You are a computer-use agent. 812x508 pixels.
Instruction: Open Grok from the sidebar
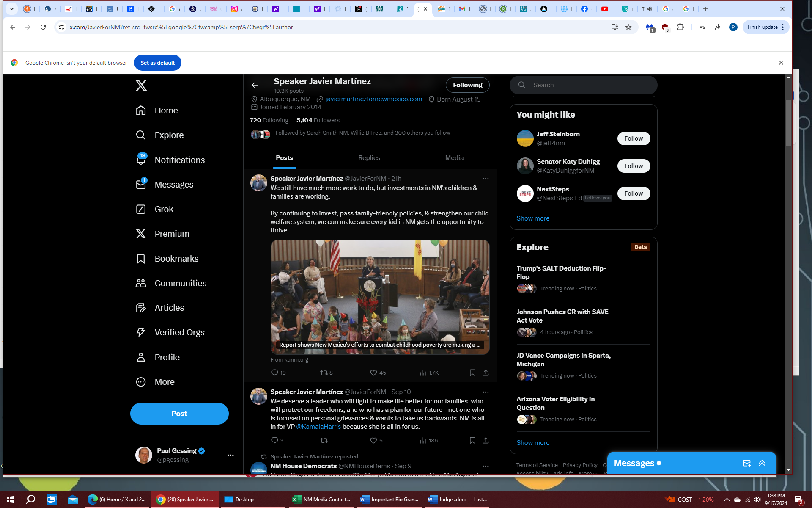point(164,209)
